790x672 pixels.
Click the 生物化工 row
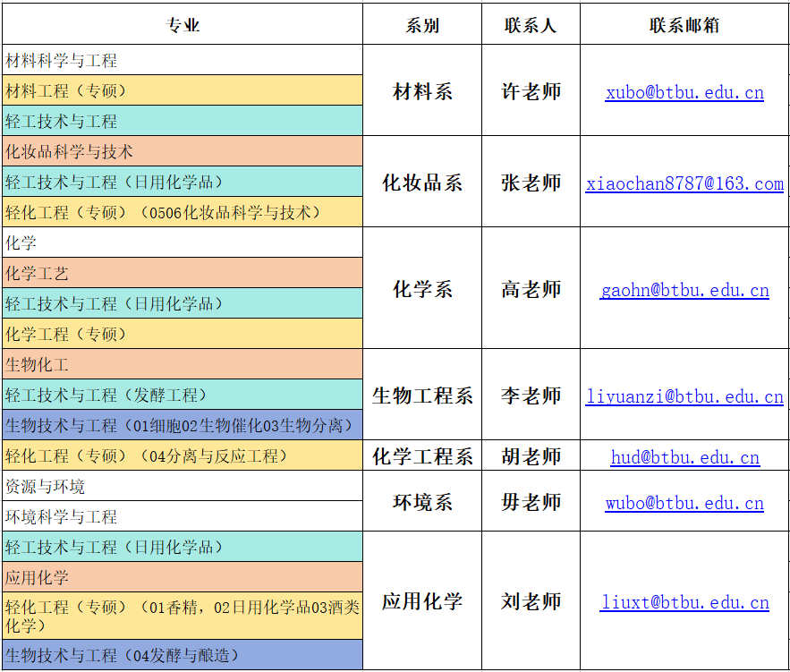[183, 365]
